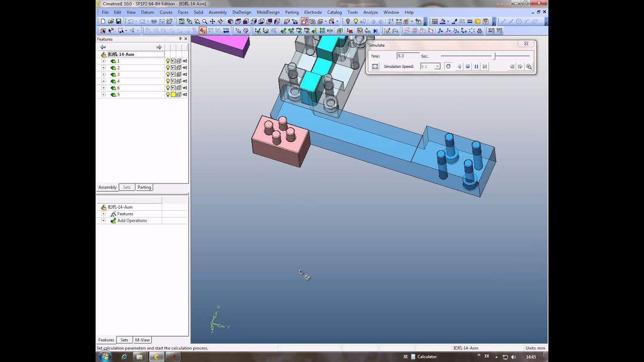The image size is (644, 362).
Task: Click the Windows Start button
Action: [105, 356]
